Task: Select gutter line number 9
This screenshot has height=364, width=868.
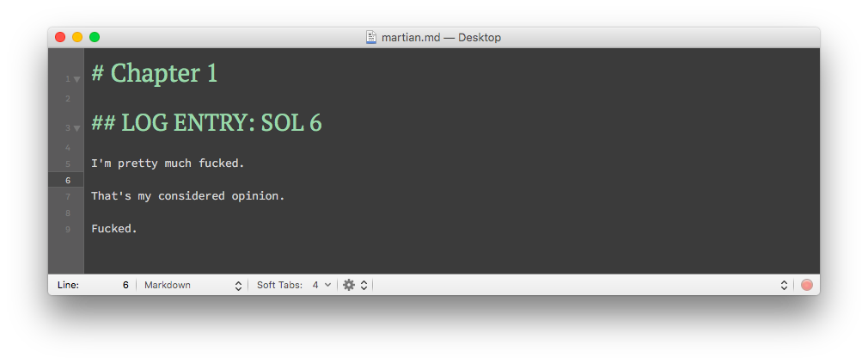Action: (68, 230)
